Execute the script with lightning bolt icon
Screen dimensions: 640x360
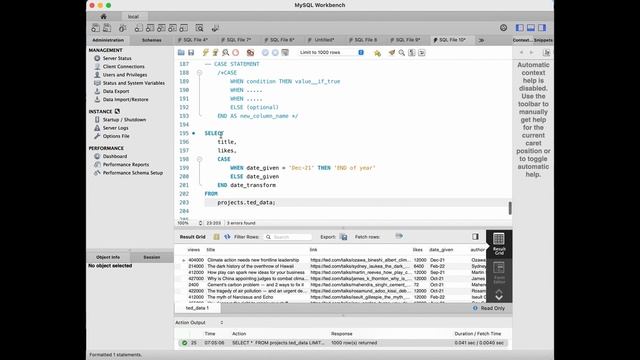point(206,53)
